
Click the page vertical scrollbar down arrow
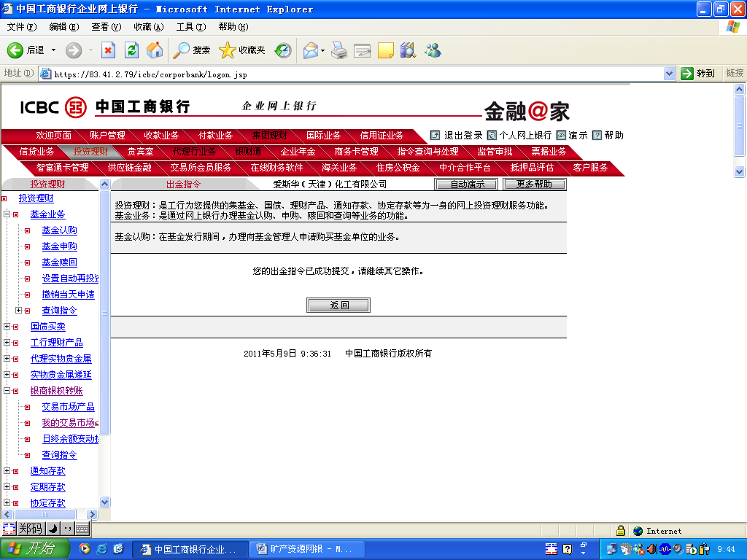tap(740, 172)
